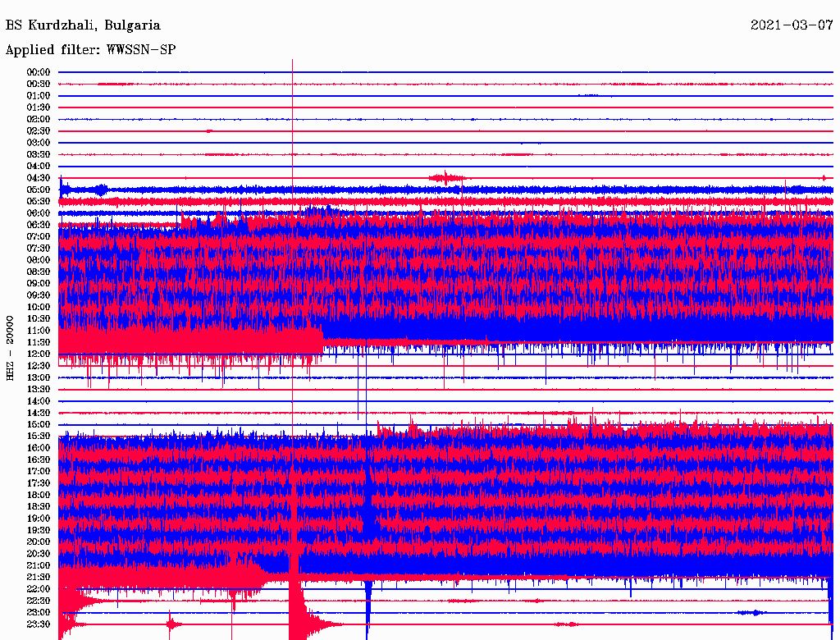The image size is (840, 640).
Task: Select the 18:00 time label
Action: pyautogui.click(x=39, y=495)
